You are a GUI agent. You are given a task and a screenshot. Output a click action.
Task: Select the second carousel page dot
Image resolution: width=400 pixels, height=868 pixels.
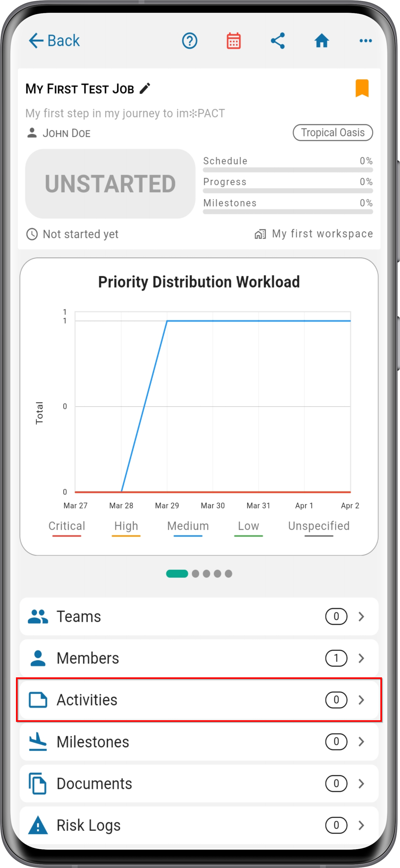click(195, 574)
